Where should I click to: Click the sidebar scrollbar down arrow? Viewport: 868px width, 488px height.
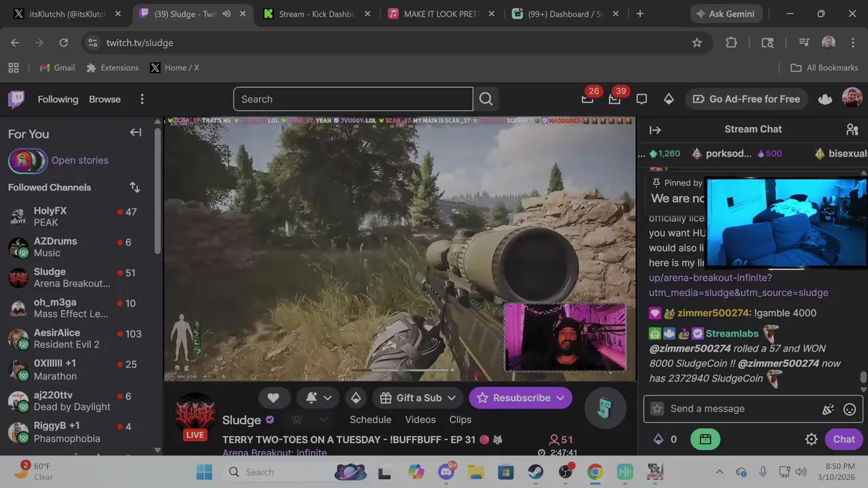pyautogui.click(x=157, y=449)
